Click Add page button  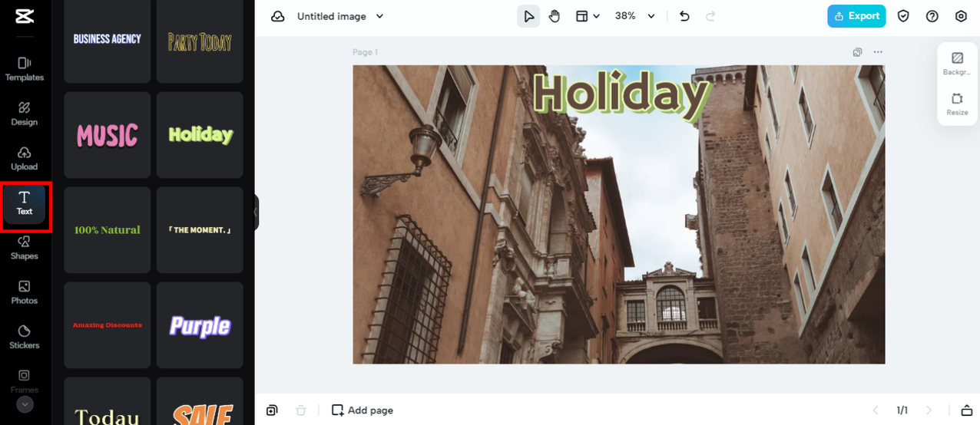[x=363, y=410]
